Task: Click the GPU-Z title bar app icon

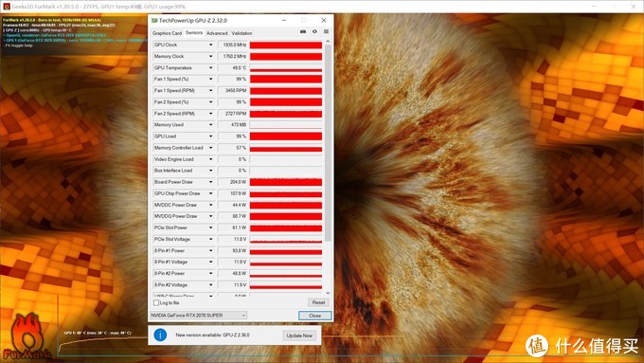Action: tap(154, 20)
